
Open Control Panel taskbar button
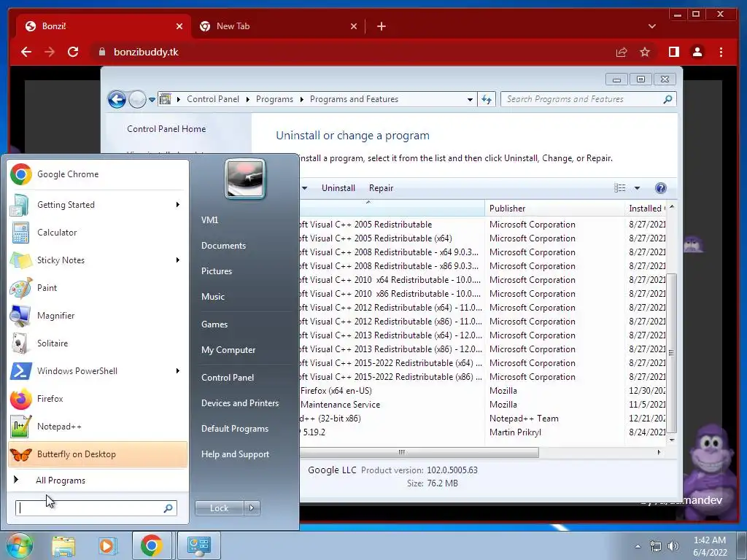click(x=198, y=545)
